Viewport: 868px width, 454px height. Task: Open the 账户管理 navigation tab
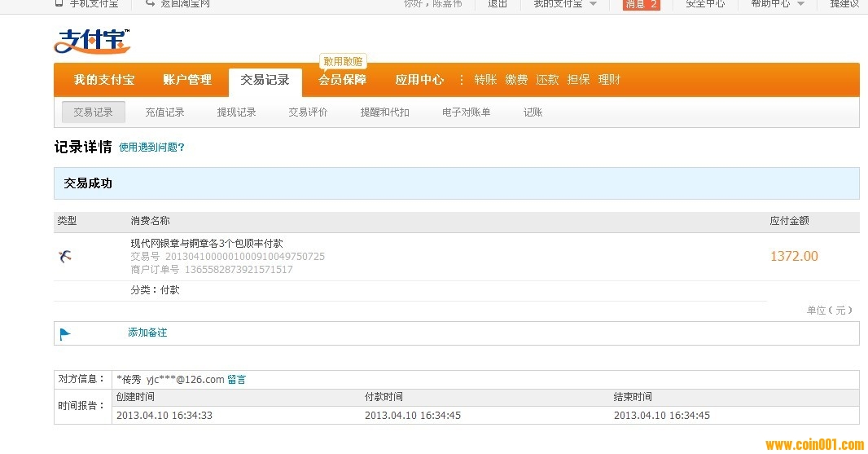pos(186,80)
